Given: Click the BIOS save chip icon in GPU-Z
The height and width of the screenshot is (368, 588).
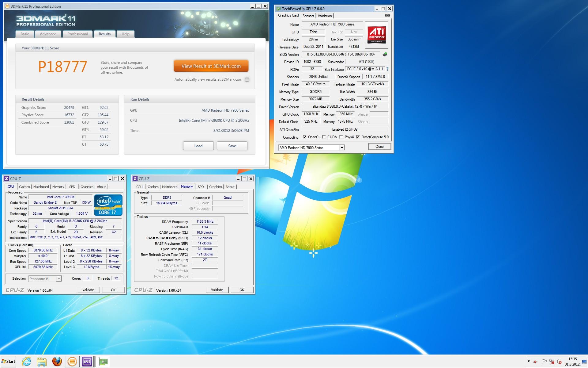Looking at the screenshot, I should click(385, 54).
